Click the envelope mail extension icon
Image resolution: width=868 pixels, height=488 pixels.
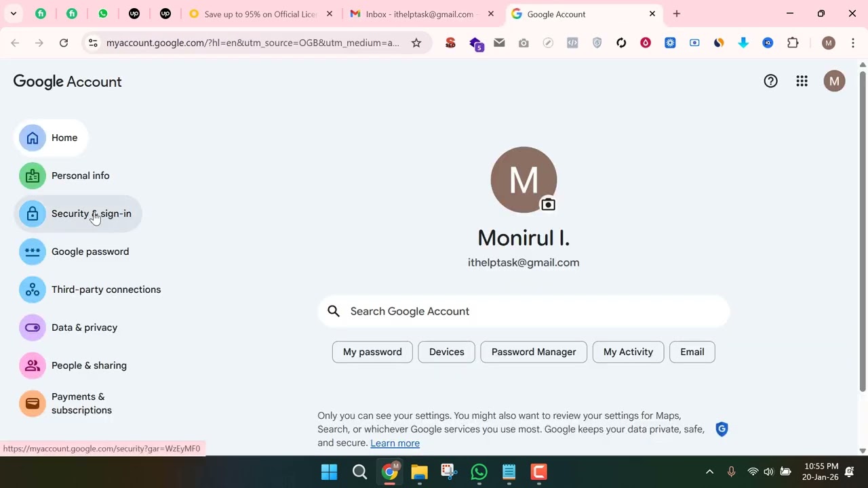point(499,43)
